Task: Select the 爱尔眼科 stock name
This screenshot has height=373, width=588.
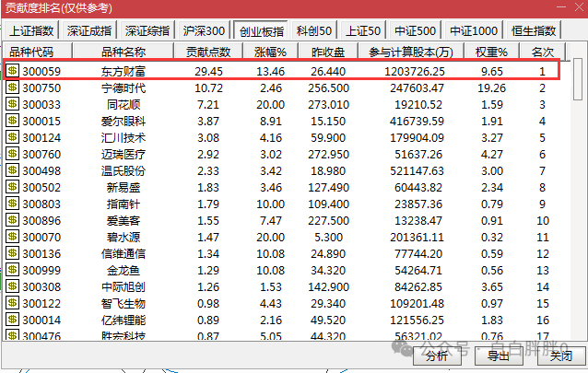Action: pyautogui.click(x=123, y=121)
